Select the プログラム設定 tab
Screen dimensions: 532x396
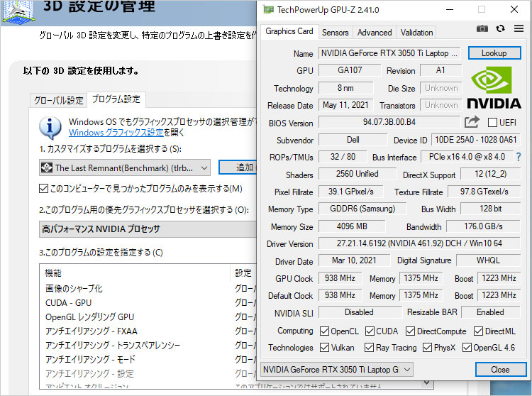click(116, 99)
